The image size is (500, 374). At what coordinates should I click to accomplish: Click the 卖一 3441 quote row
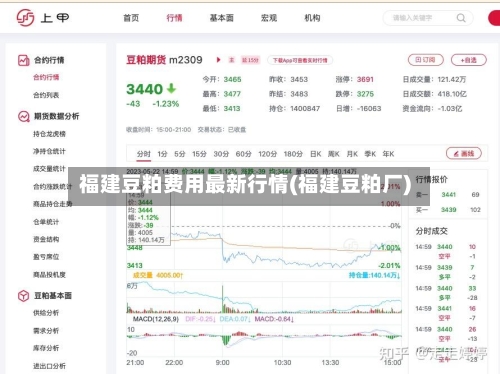[448, 195]
